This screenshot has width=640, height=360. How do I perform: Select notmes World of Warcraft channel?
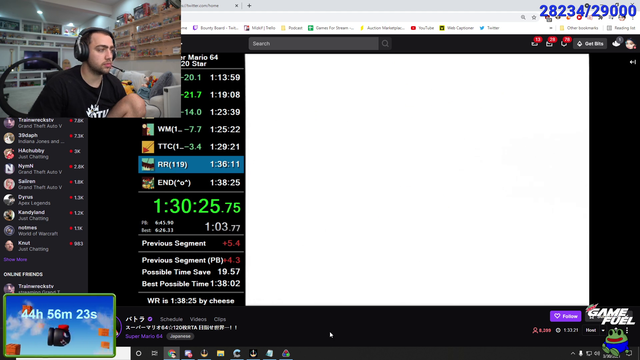44,231
